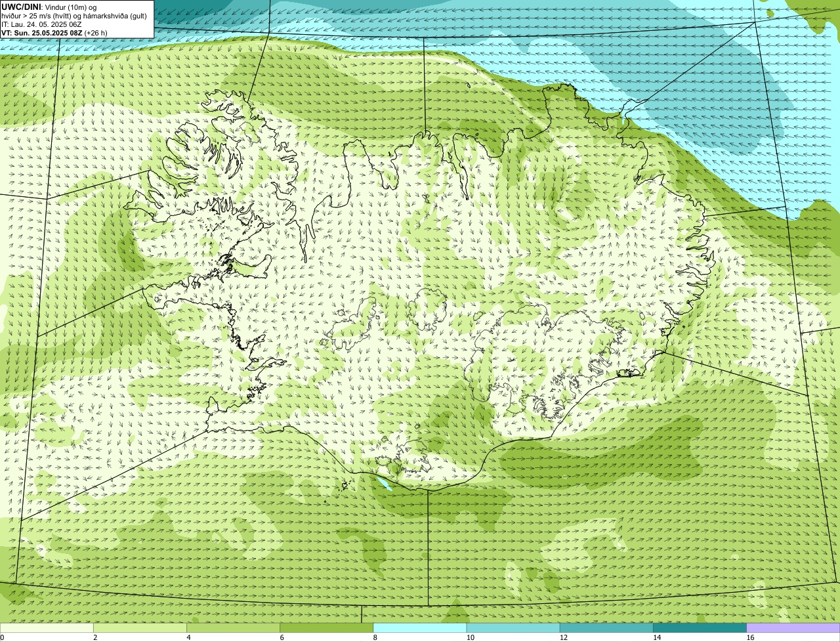
Task: Click the 6–8 m/s darker green swatch
Action: pos(327,628)
